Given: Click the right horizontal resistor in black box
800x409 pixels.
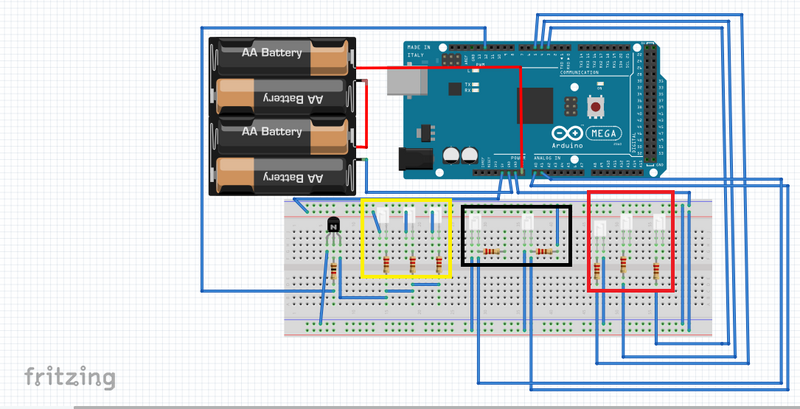Looking at the screenshot, I should (x=544, y=250).
